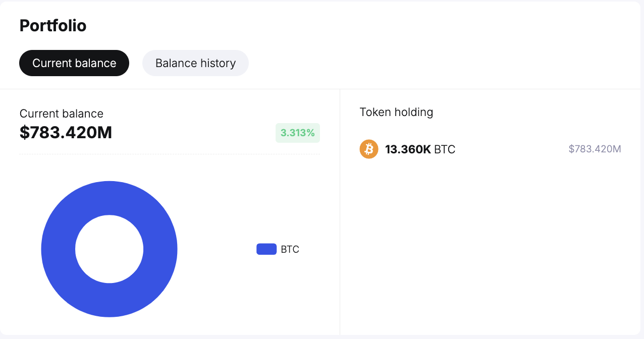Click the Portfolio heading
The width and height of the screenshot is (644, 339).
(x=52, y=25)
